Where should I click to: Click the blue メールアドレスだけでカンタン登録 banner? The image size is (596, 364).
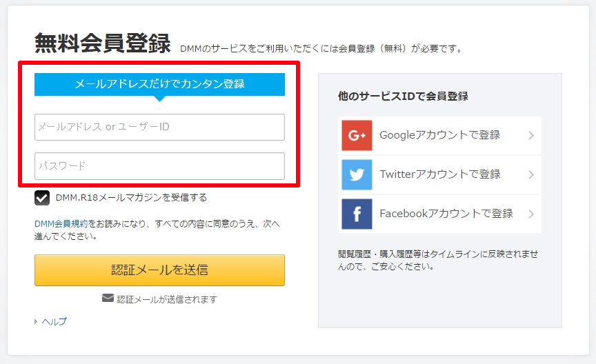pos(159,84)
